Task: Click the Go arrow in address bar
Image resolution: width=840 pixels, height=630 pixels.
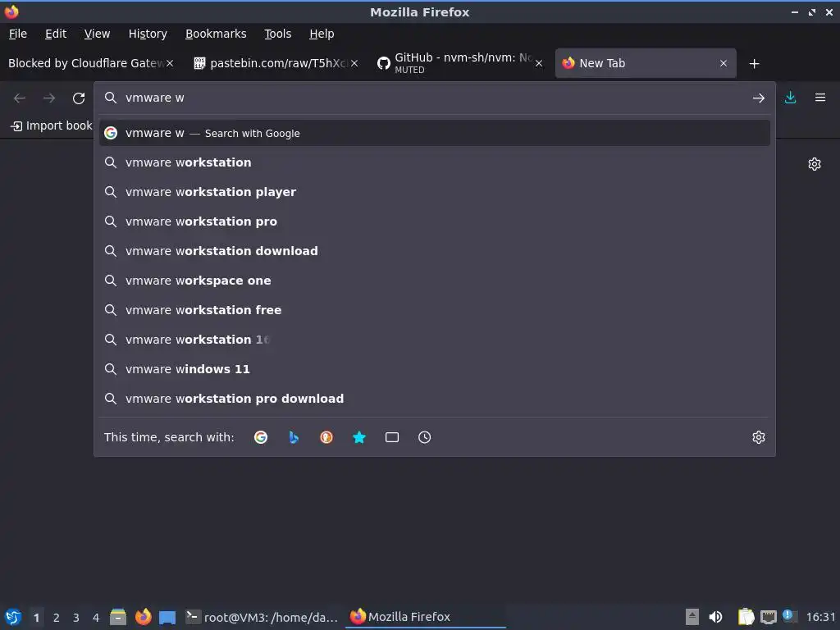Action: (x=759, y=98)
